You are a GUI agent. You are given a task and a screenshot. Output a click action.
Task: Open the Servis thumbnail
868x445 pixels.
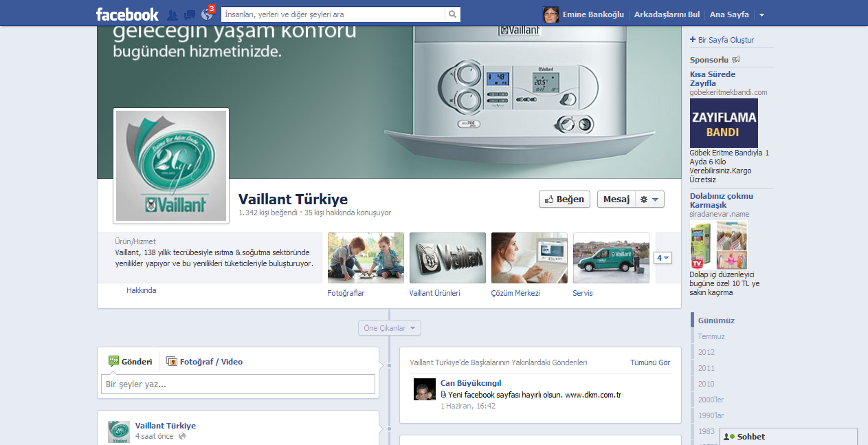[x=611, y=258]
